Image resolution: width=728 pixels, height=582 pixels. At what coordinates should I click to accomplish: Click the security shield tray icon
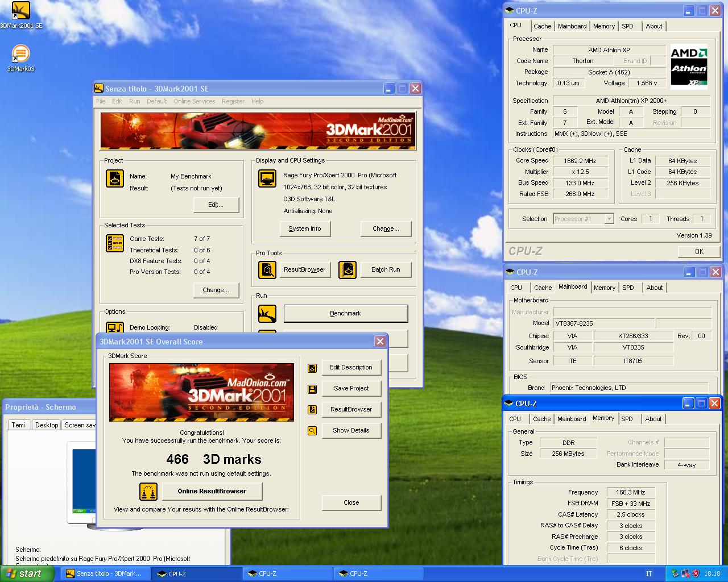click(695, 573)
